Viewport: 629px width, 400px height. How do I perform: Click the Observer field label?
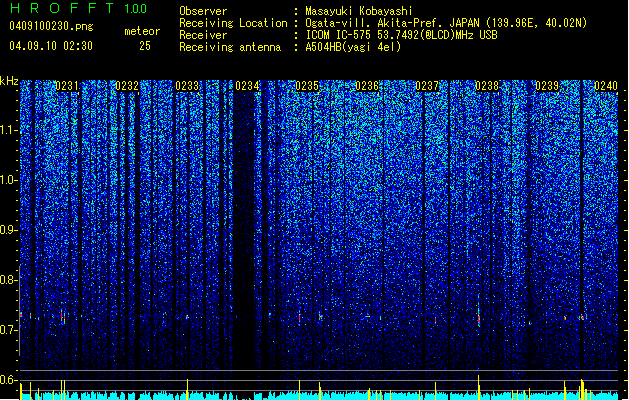coord(203,11)
